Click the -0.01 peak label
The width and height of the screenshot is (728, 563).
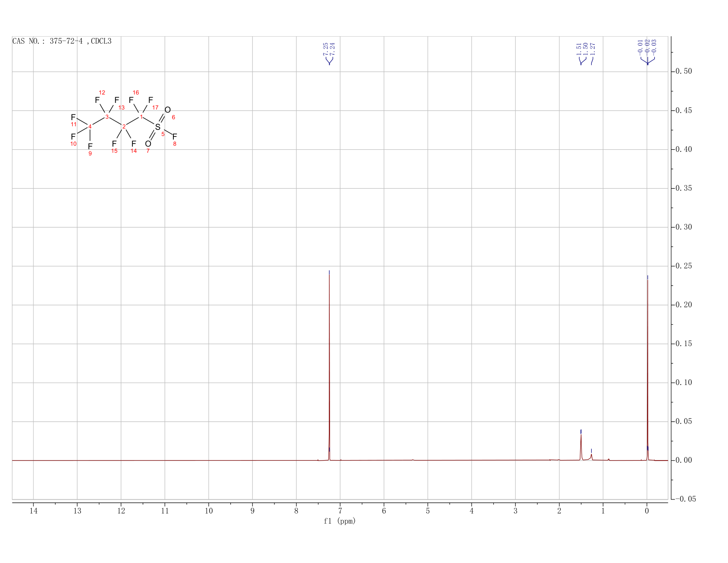[640, 47]
